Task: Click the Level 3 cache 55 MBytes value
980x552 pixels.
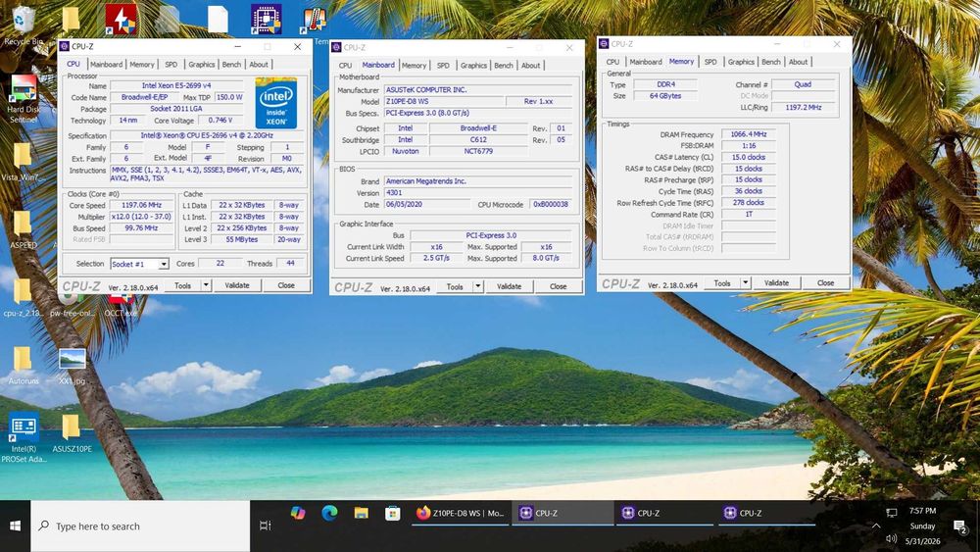Action: pos(242,239)
